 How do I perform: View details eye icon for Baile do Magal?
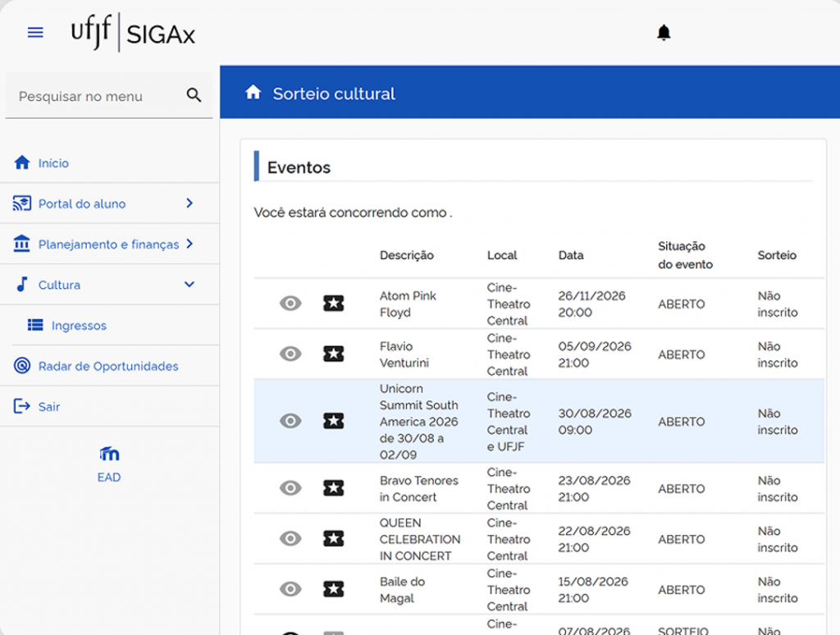290,589
